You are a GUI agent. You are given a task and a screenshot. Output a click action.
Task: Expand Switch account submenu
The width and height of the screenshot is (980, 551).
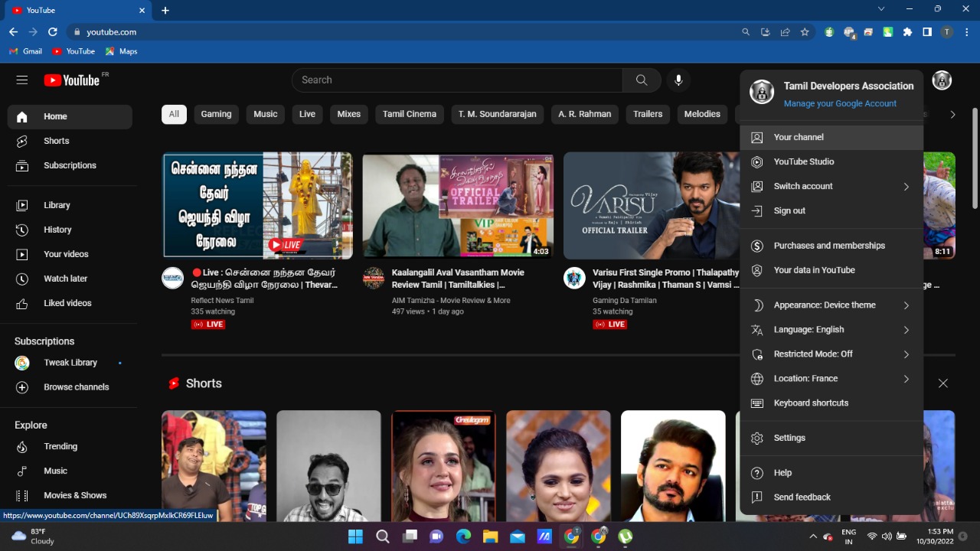[831, 186]
